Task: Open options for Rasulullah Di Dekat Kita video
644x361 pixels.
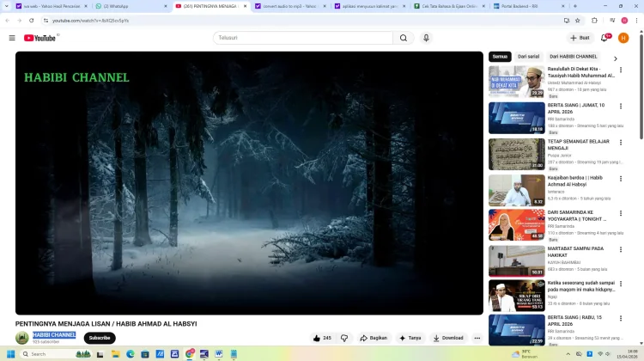Action: pos(621,70)
